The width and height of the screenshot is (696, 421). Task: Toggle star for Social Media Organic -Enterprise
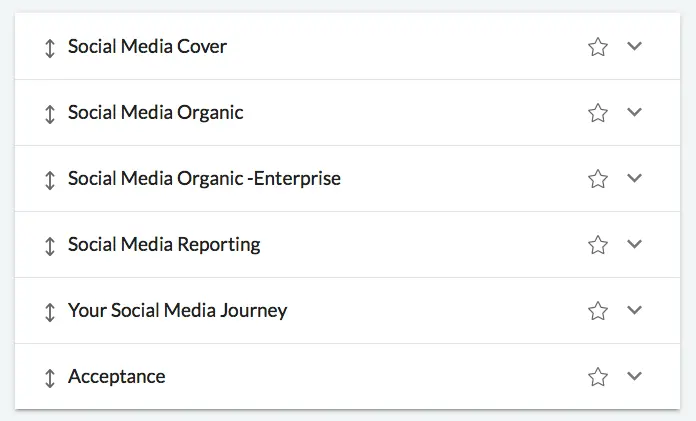point(598,178)
